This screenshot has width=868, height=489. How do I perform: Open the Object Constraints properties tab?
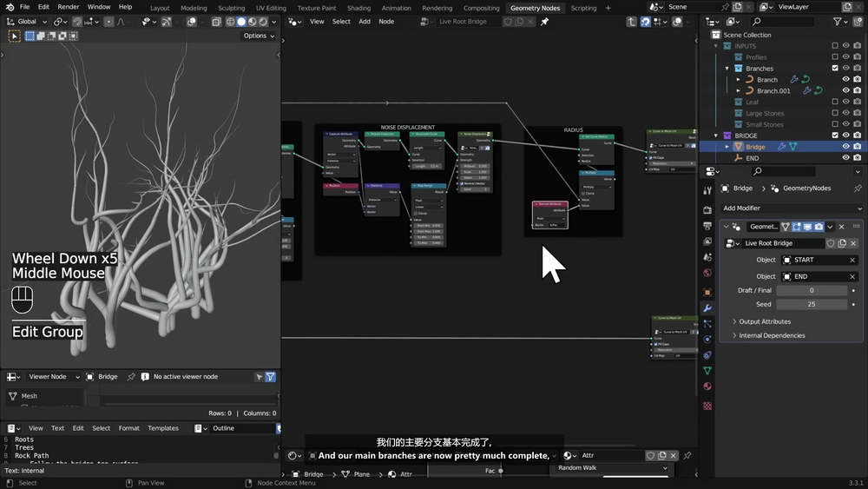click(x=707, y=355)
